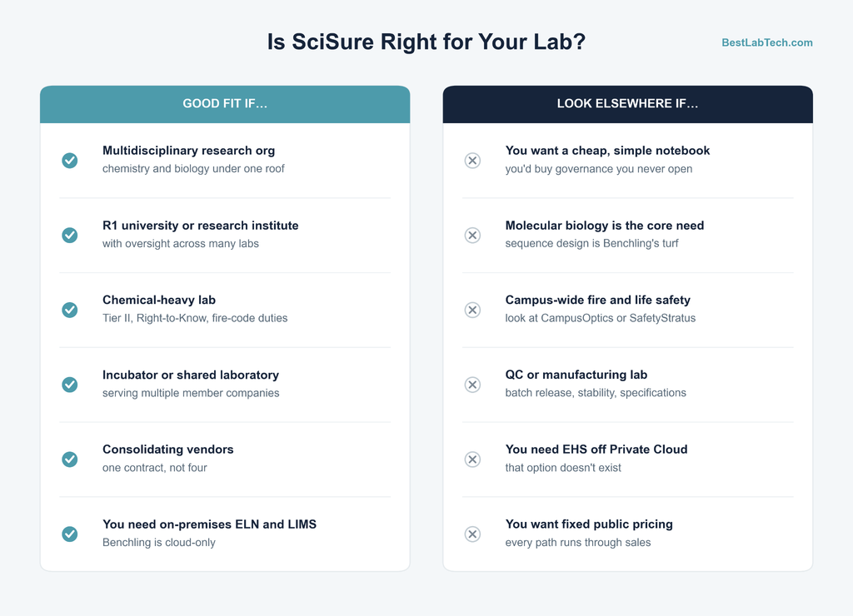This screenshot has width=853, height=616.
Task: Click the Consolidating vendors checkmark icon
Action: (70, 460)
